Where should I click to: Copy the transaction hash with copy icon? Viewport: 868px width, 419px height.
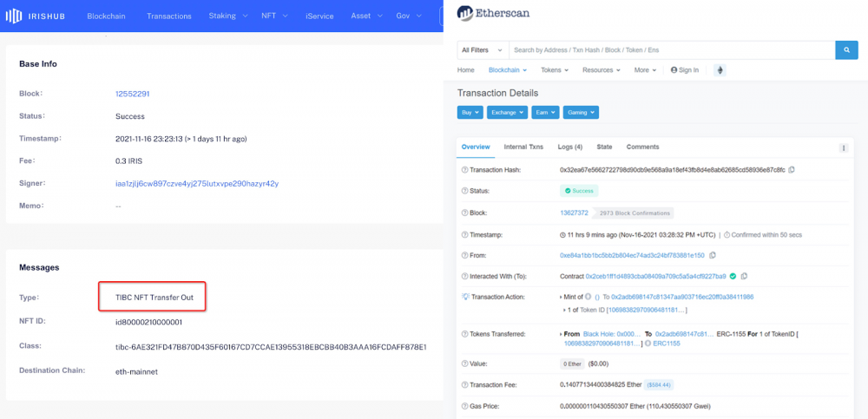pyautogui.click(x=792, y=170)
